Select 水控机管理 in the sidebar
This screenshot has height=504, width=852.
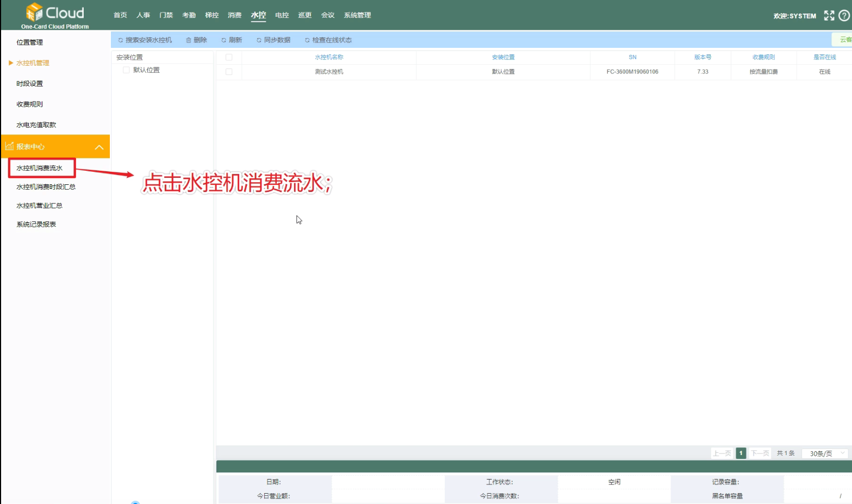coord(33,63)
